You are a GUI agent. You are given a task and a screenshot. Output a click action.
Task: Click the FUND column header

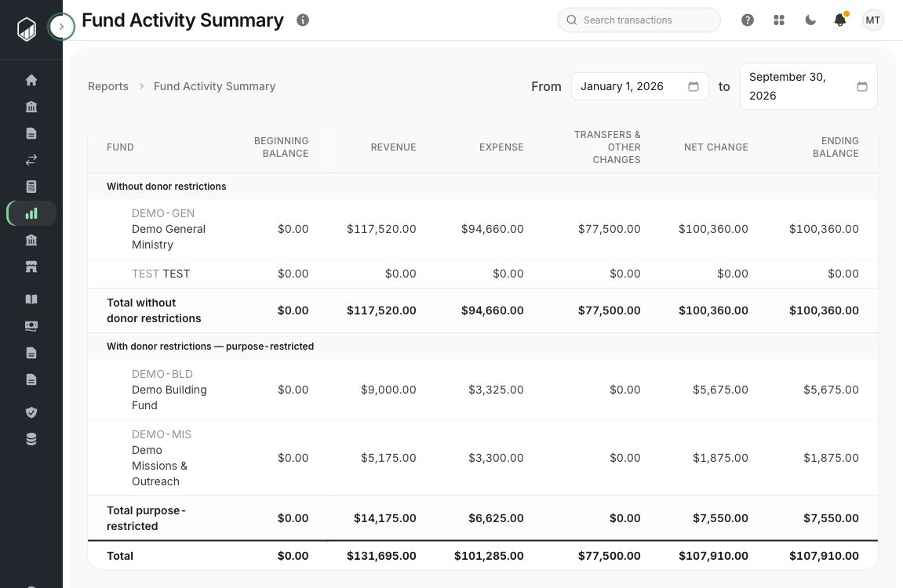[120, 147]
